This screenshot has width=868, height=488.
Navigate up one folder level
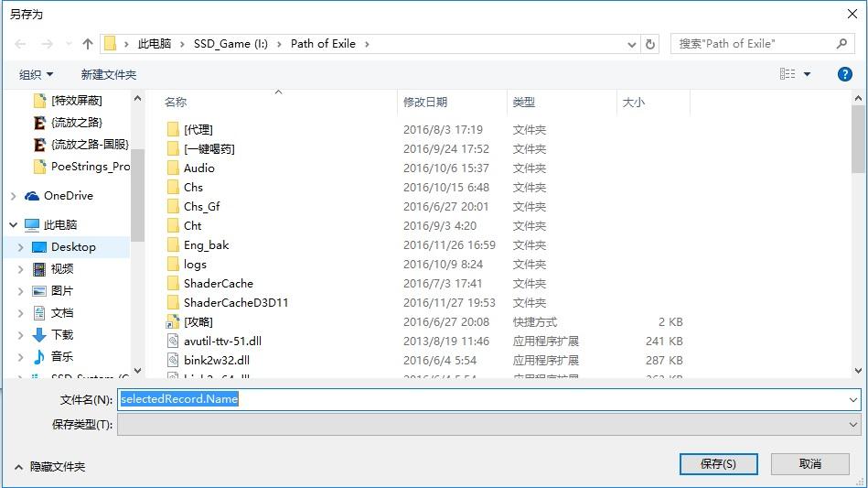(88, 44)
